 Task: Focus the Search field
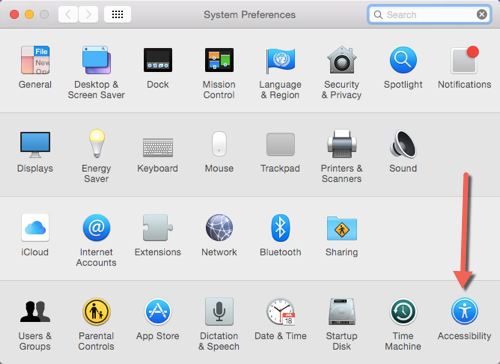pos(429,15)
